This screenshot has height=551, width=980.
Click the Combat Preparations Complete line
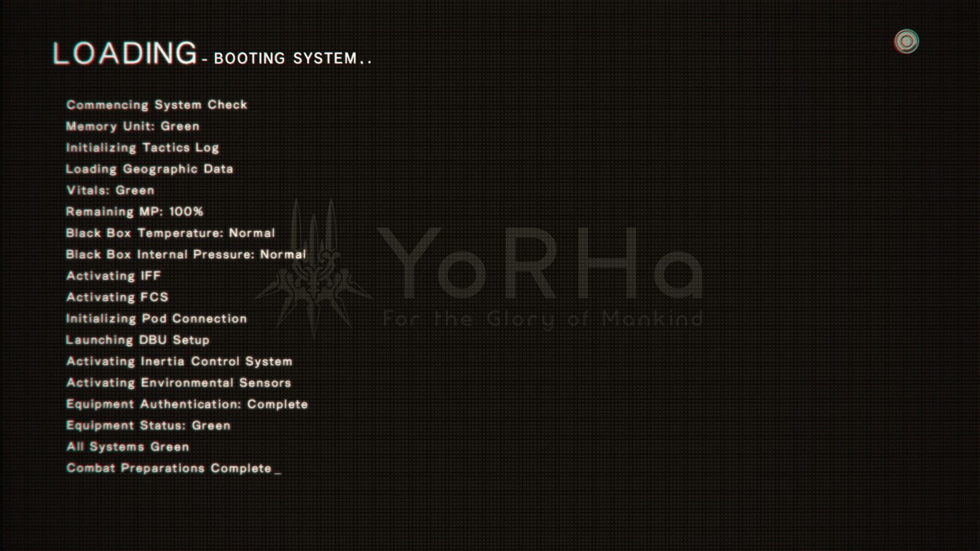[x=169, y=468]
